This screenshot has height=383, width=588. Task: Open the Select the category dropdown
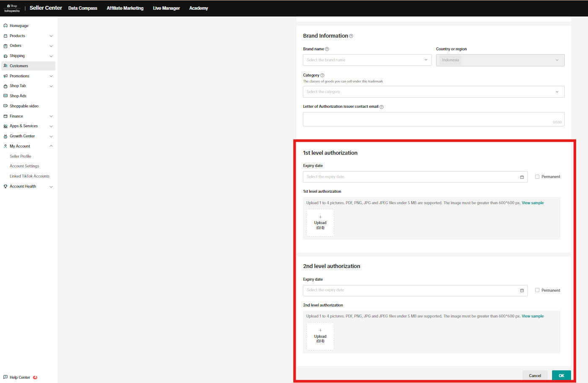point(433,92)
